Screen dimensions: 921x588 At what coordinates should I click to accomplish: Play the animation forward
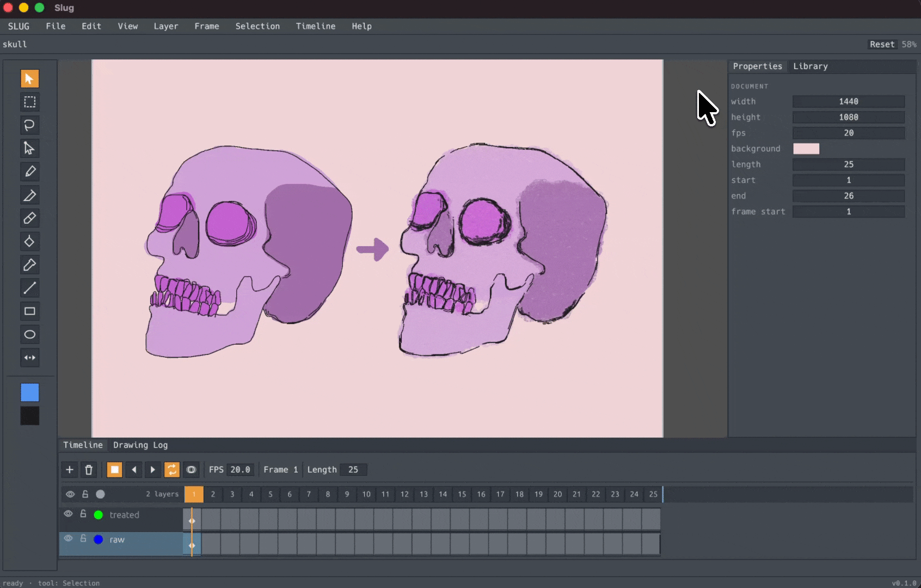click(153, 469)
